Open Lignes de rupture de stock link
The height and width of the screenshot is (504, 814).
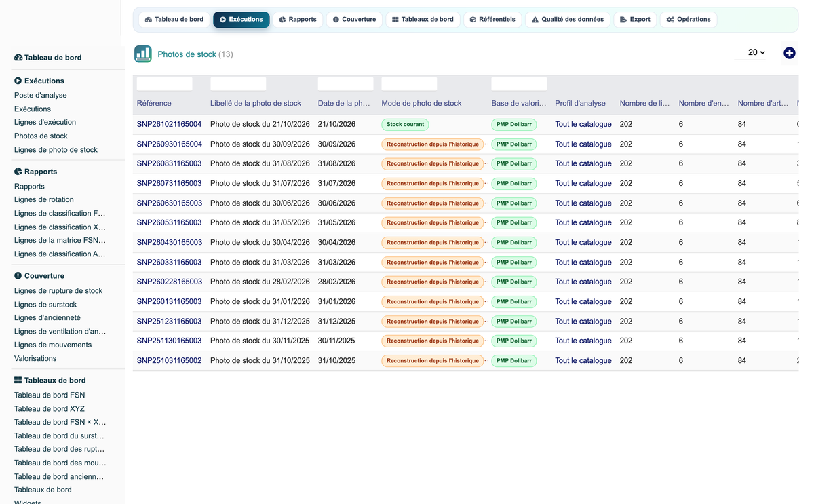[58, 291]
